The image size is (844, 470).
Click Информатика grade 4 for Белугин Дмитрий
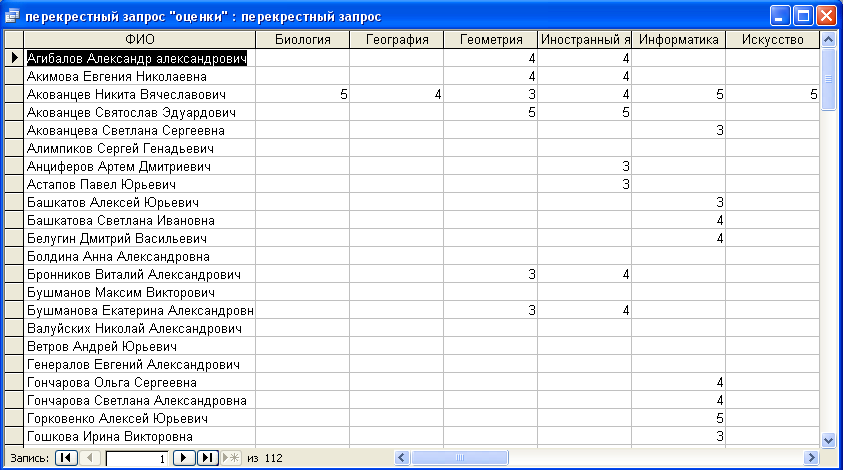tap(679, 238)
